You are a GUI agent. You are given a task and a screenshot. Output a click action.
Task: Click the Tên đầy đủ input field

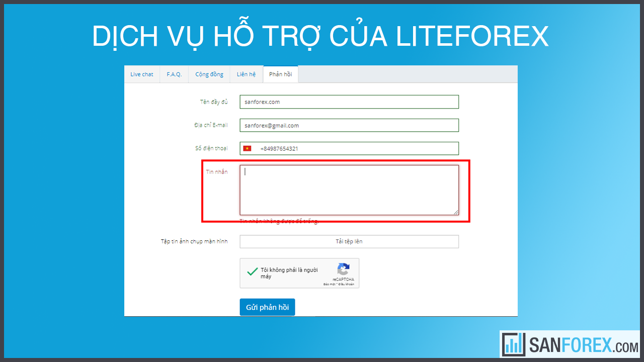(x=349, y=102)
